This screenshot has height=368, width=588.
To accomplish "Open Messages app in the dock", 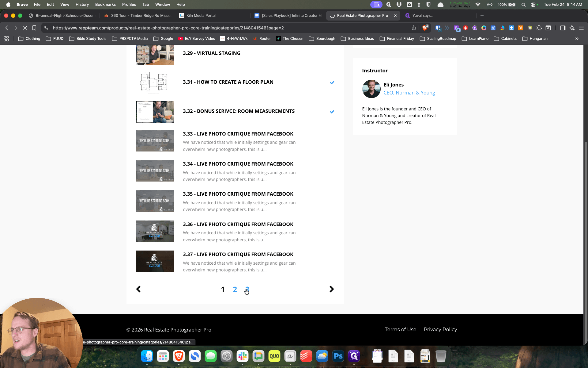I will (x=211, y=356).
